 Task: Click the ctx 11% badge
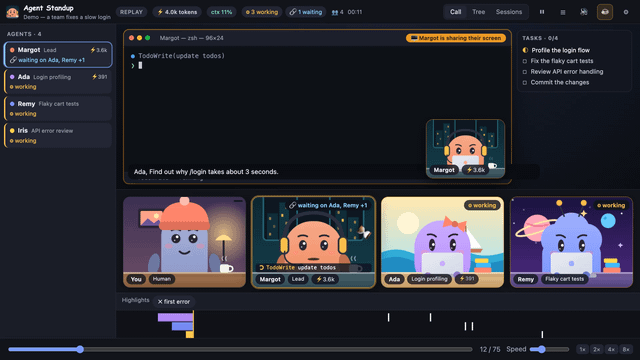[x=221, y=12]
